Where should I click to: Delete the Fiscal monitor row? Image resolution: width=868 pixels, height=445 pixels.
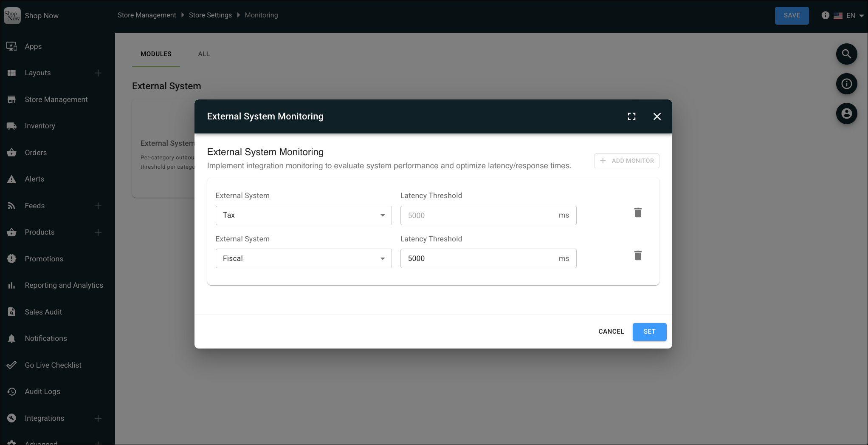click(638, 255)
